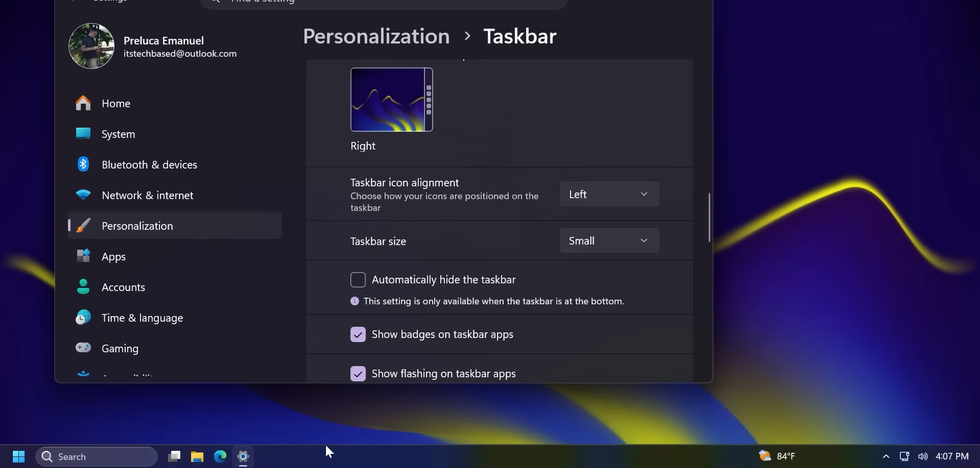The image size is (980, 468).
Task: Show hidden icons via the tray chevron
Action: coord(886,456)
